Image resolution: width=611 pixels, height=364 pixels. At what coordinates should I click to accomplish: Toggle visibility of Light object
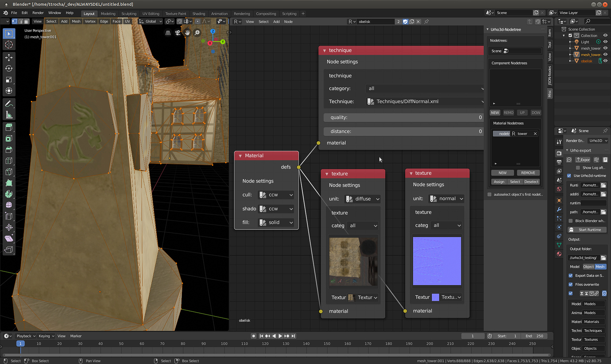tap(605, 42)
